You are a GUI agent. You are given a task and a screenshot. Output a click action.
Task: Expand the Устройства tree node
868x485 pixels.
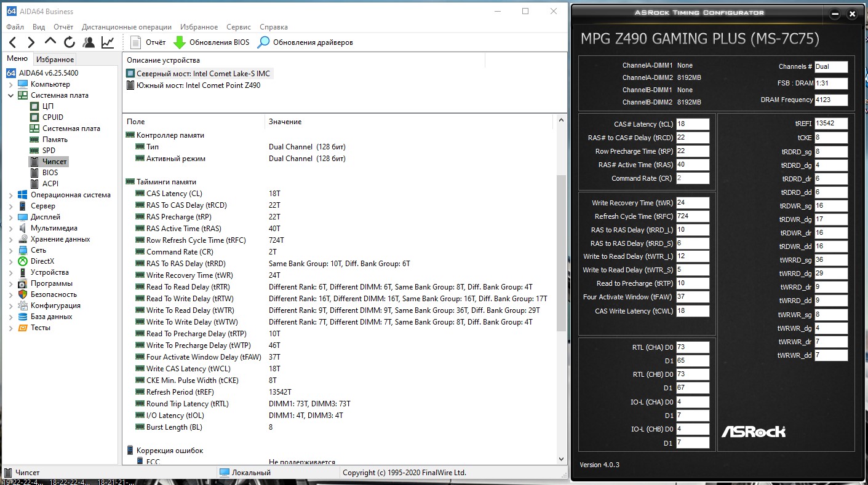pos(10,272)
